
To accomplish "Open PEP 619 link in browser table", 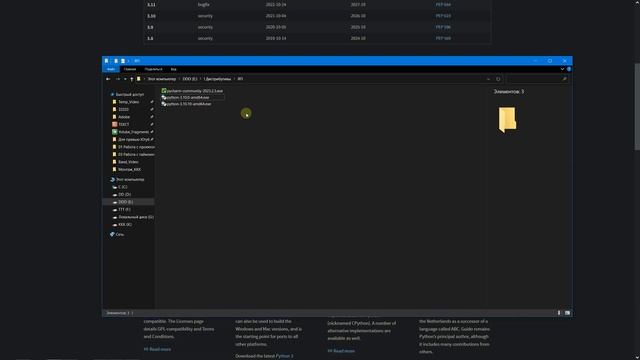I will [x=443, y=16].
